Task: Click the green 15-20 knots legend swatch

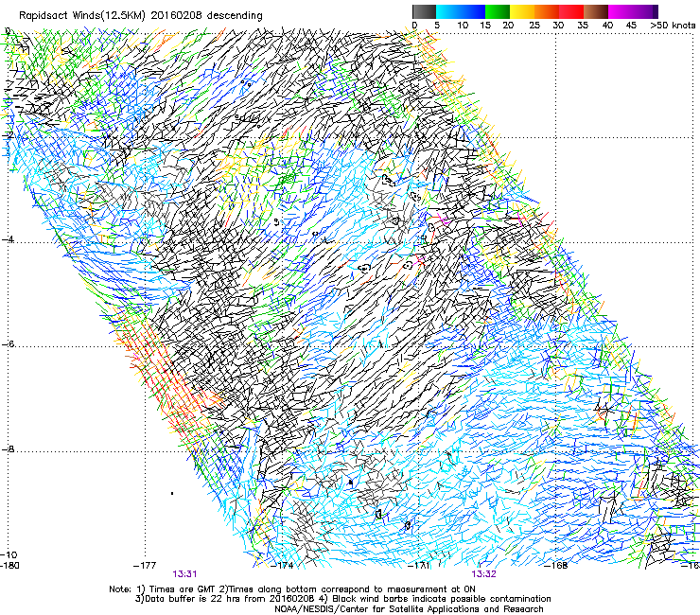Action: coord(498,11)
